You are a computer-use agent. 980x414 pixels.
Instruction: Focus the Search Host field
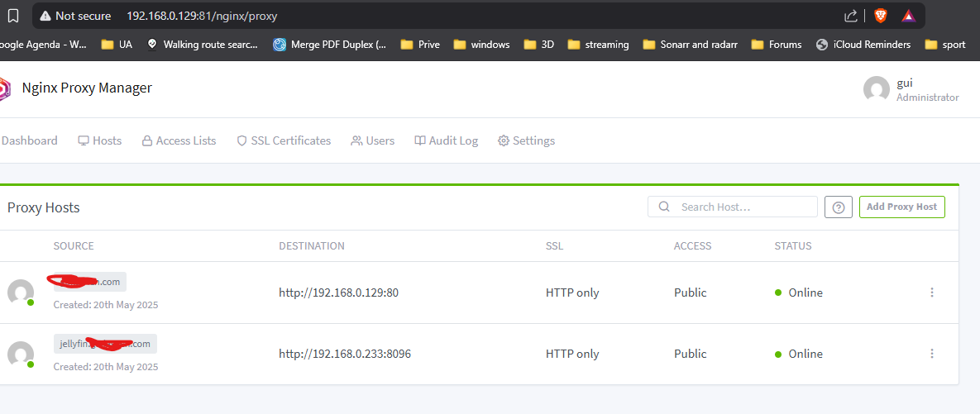pyautogui.click(x=733, y=207)
